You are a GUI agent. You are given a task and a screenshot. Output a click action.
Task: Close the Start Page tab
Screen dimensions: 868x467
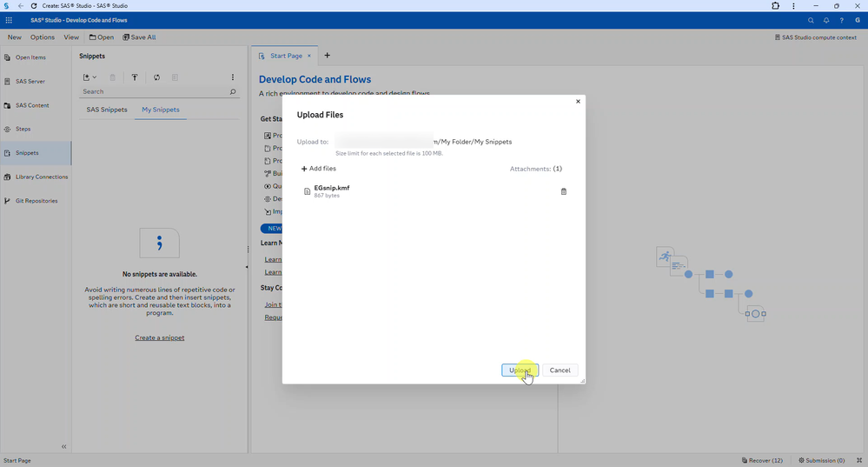click(x=309, y=56)
